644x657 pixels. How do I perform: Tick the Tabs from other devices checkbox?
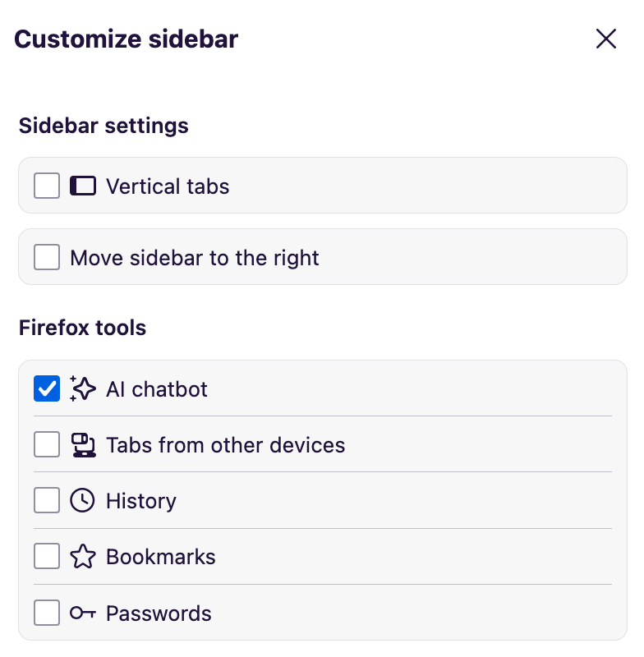47,444
